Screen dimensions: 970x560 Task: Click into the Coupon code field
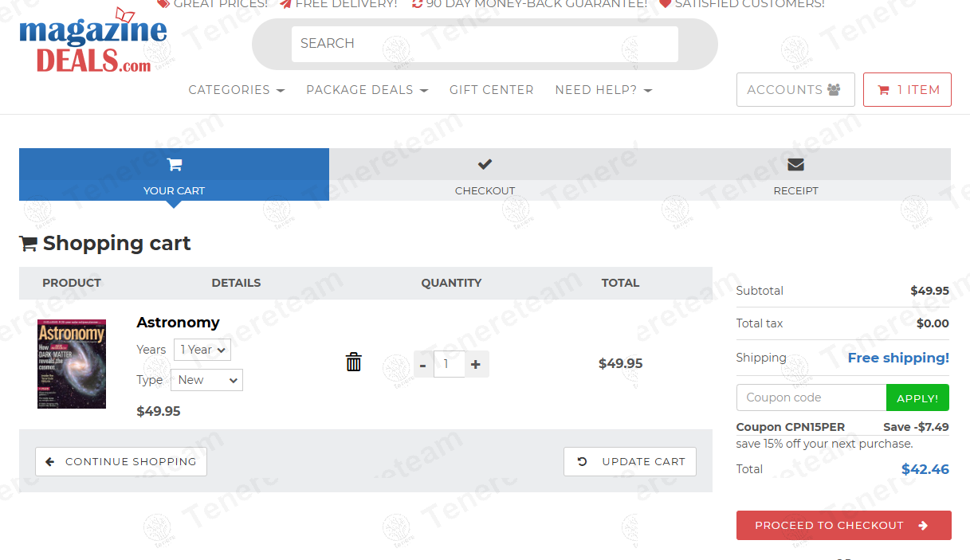tap(811, 397)
